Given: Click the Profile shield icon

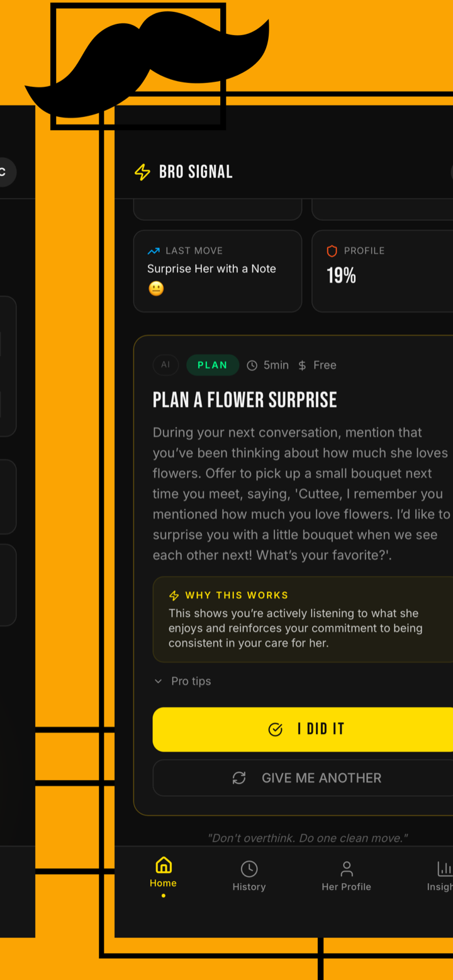Looking at the screenshot, I should click(x=332, y=251).
